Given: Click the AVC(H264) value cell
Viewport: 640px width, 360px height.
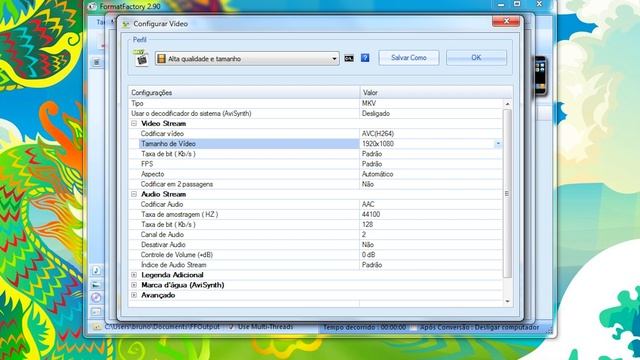Looking at the screenshot, I should pos(431,133).
